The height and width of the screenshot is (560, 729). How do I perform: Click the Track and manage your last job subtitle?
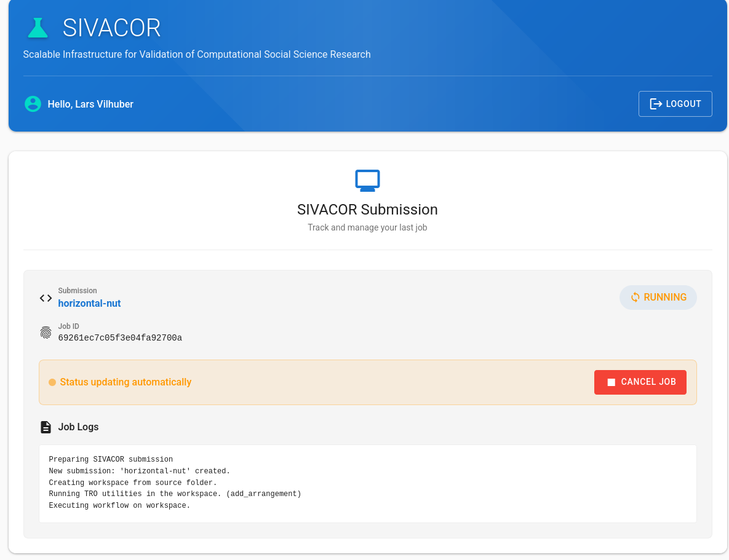367,227
